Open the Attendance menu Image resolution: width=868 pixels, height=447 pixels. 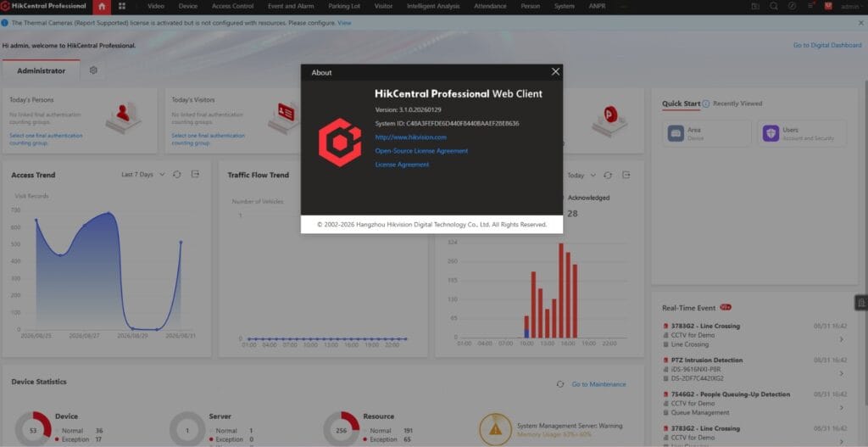point(491,6)
